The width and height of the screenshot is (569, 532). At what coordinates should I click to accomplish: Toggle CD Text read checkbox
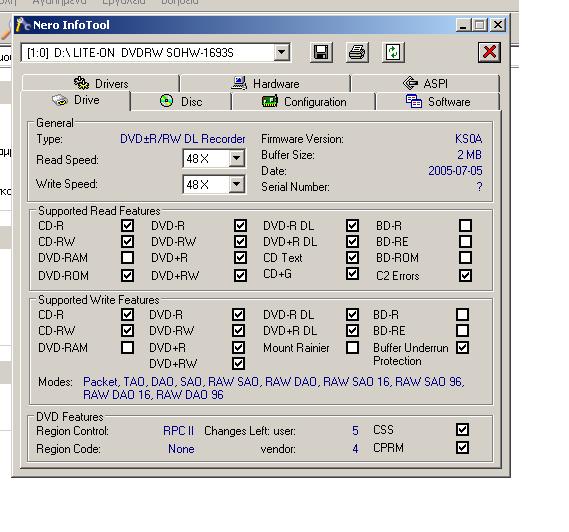tap(352, 258)
